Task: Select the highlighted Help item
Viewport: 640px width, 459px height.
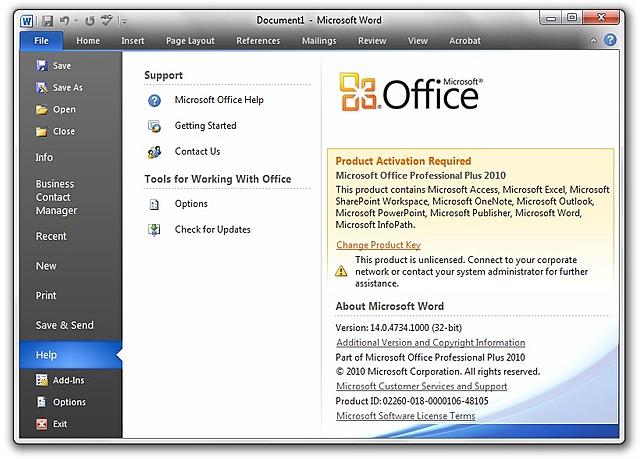Action: (x=71, y=355)
